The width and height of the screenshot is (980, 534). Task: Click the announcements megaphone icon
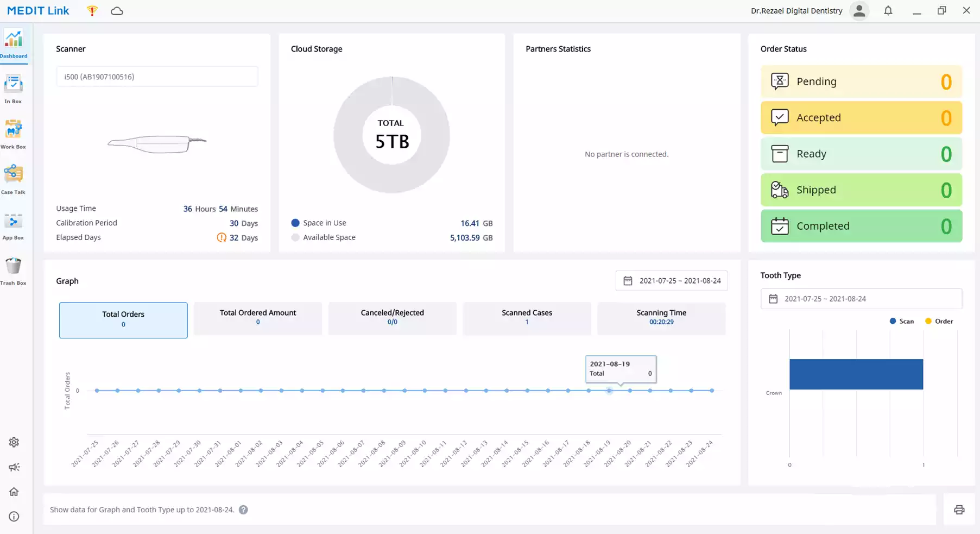pos(14,467)
